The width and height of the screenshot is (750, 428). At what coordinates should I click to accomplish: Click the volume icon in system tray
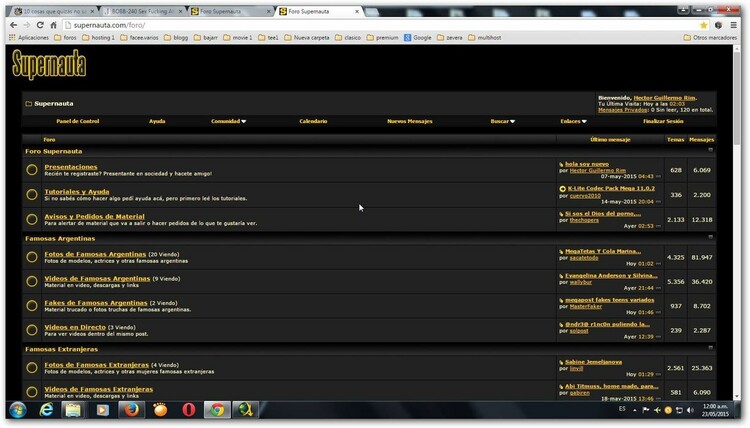coord(690,410)
